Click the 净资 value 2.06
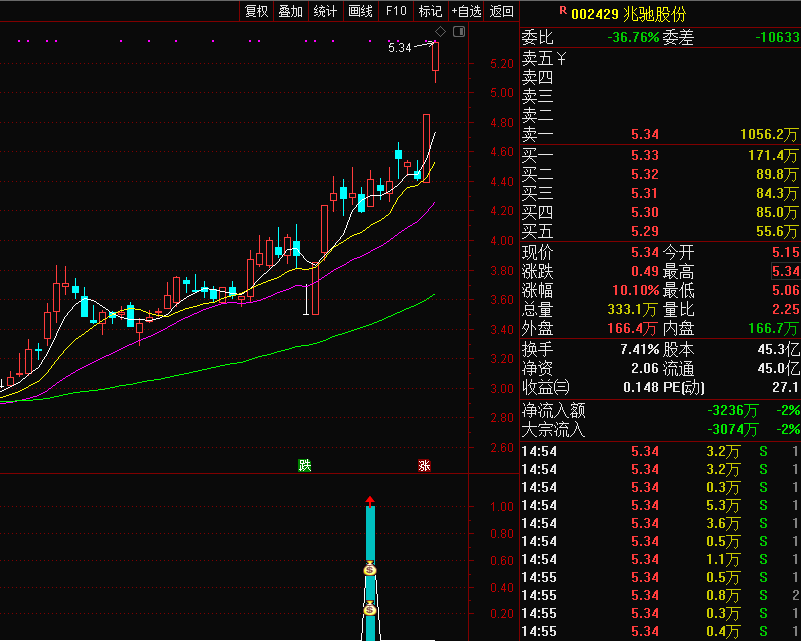Image resolution: width=801 pixels, height=641 pixels. tap(645, 368)
